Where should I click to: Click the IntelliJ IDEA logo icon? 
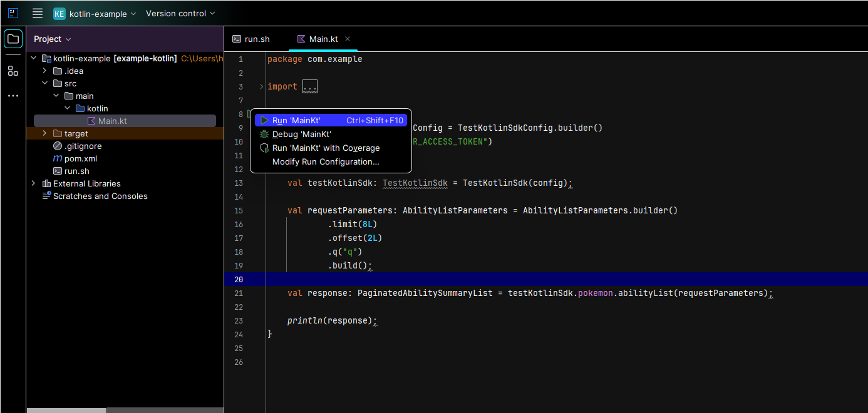tap(13, 13)
